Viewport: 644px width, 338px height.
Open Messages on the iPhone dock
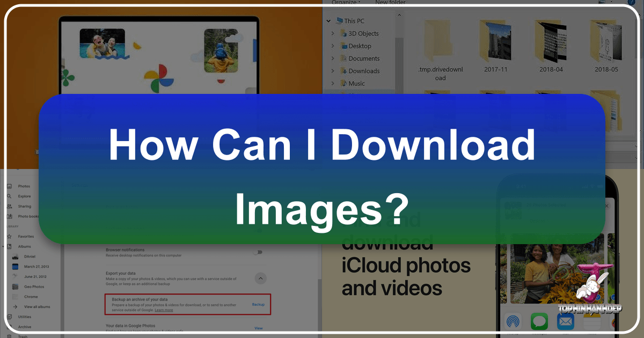pos(539,322)
